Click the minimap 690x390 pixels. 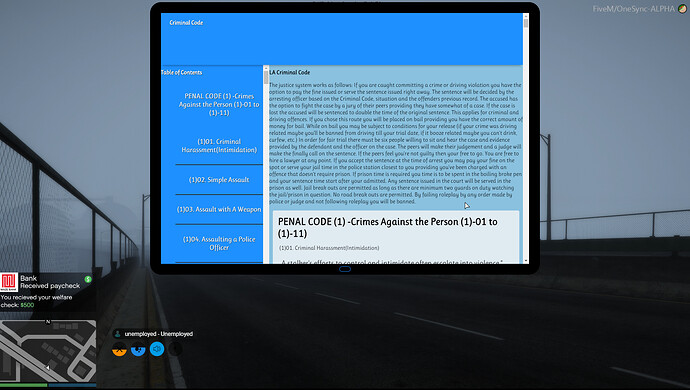[48, 351]
